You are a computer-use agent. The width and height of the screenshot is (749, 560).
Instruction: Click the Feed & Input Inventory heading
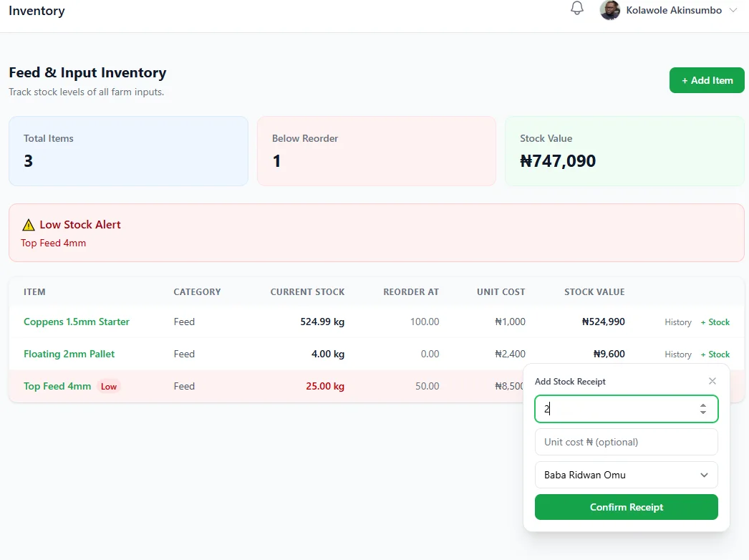tap(87, 72)
